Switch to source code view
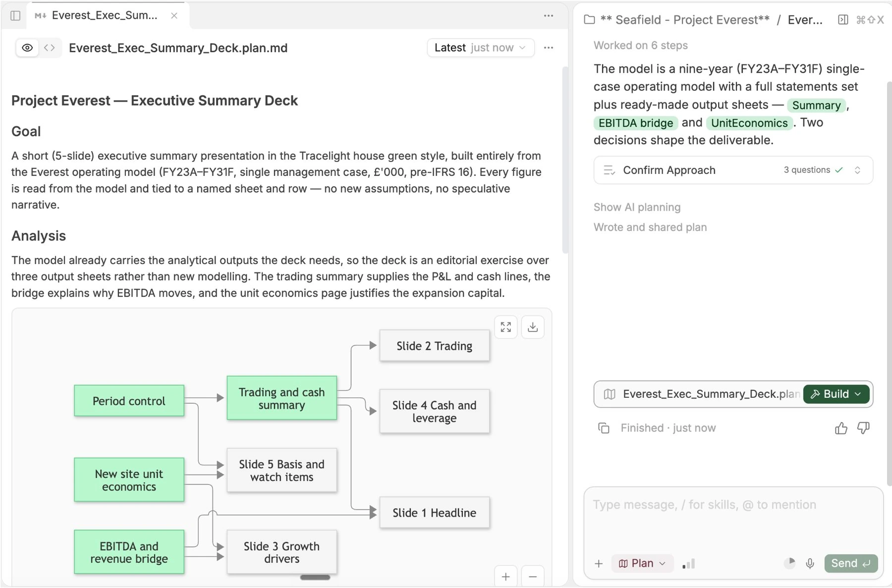Image resolution: width=892 pixels, height=588 pixels. click(x=50, y=48)
